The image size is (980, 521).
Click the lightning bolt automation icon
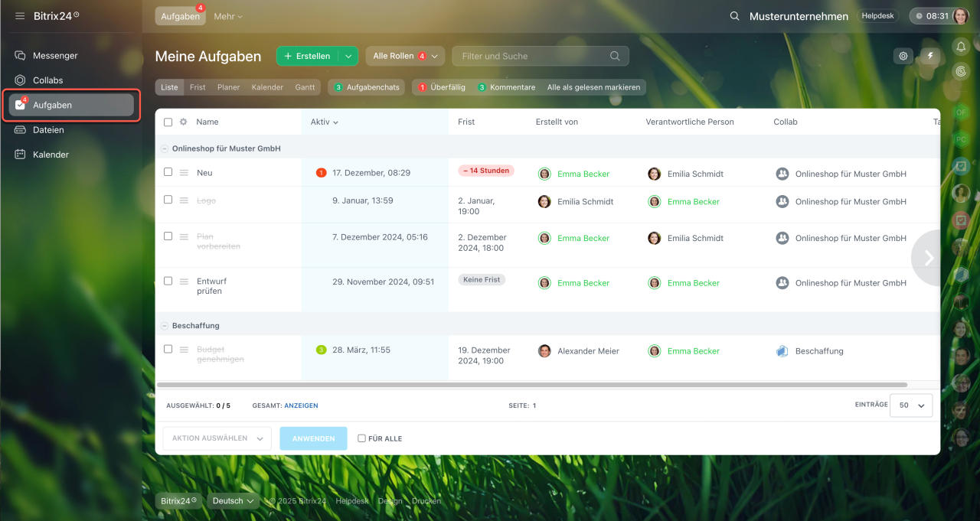930,56
